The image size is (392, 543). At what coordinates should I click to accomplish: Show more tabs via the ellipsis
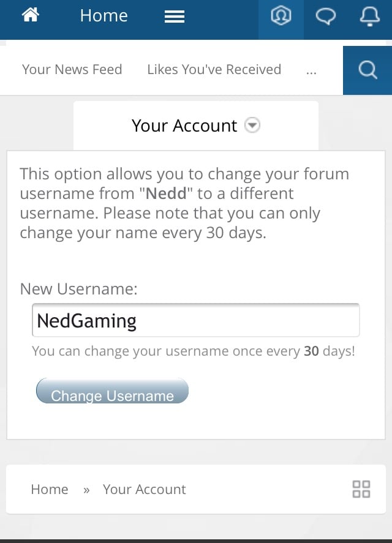(311, 72)
